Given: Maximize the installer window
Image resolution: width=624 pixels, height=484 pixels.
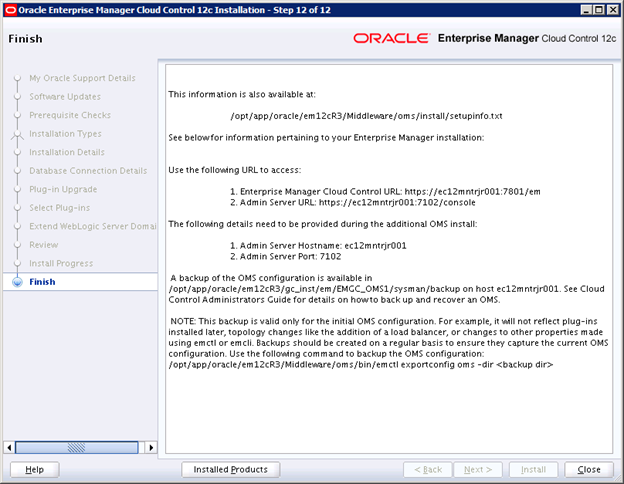Looking at the screenshot, I should click(x=599, y=10).
